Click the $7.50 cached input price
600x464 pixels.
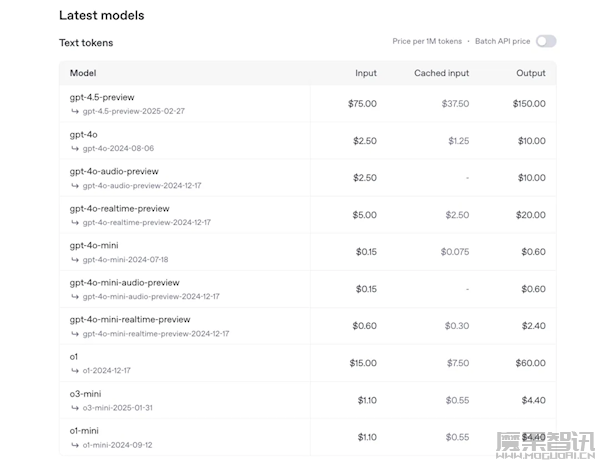pos(458,363)
